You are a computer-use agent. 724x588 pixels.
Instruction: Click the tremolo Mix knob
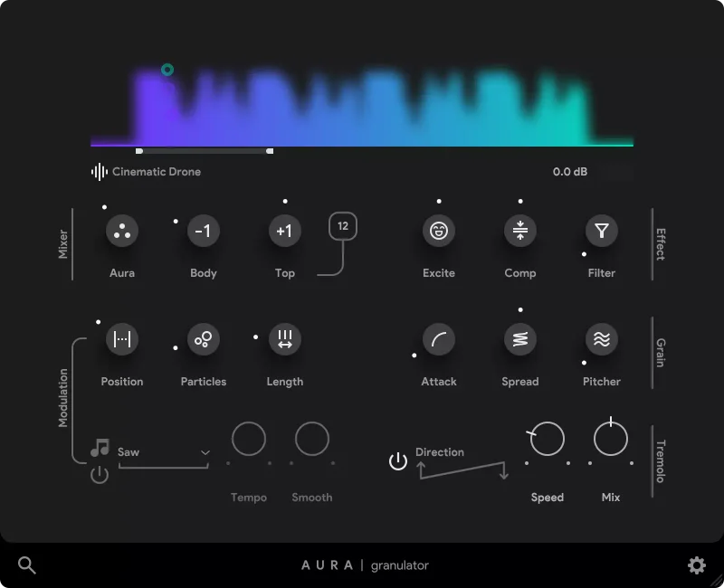(610, 439)
